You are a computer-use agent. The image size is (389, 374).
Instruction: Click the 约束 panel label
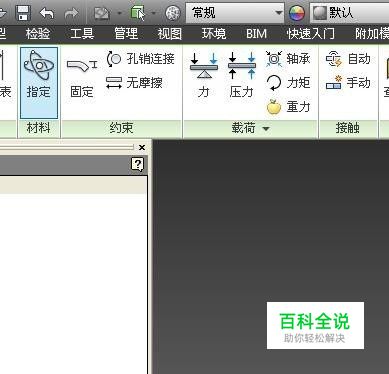tap(121, 128)
